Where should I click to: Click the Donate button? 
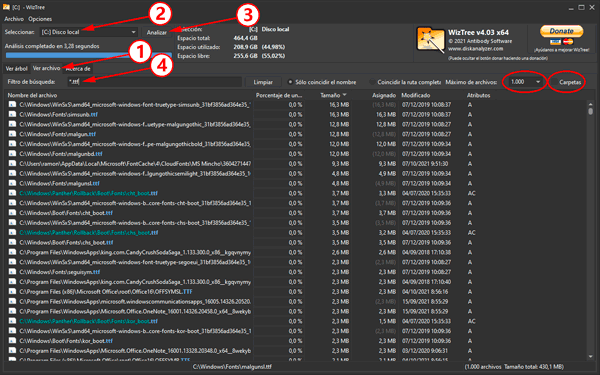pyautogui.click(x=561, y=31)
